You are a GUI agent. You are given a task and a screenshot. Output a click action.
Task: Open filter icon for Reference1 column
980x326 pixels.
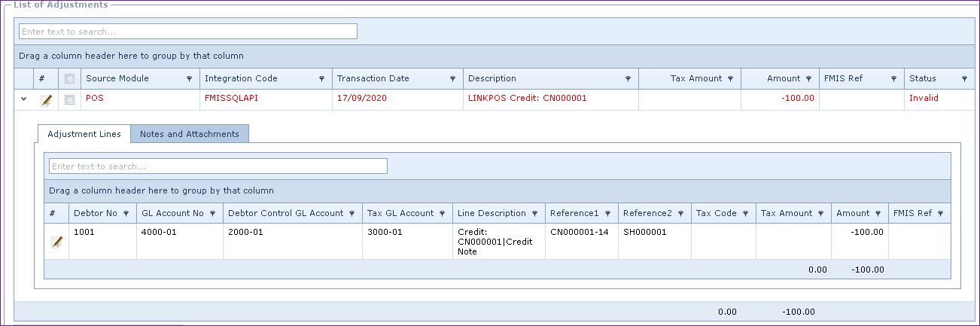[x=607, y=214]
